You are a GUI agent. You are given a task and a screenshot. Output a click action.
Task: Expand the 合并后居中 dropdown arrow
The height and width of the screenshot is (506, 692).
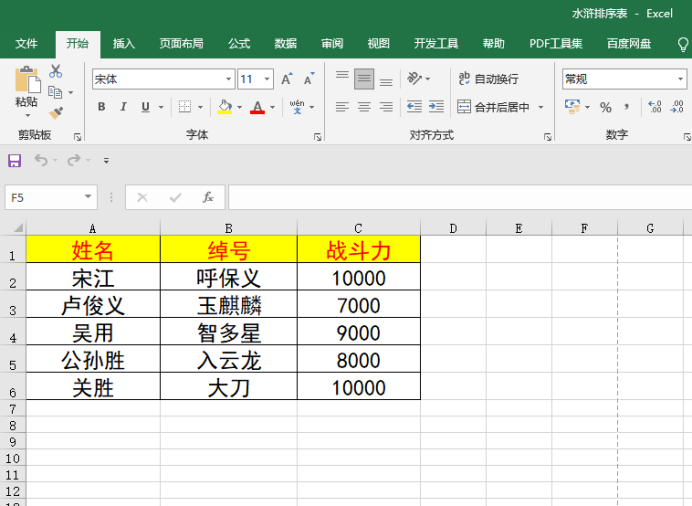[541, 107]
